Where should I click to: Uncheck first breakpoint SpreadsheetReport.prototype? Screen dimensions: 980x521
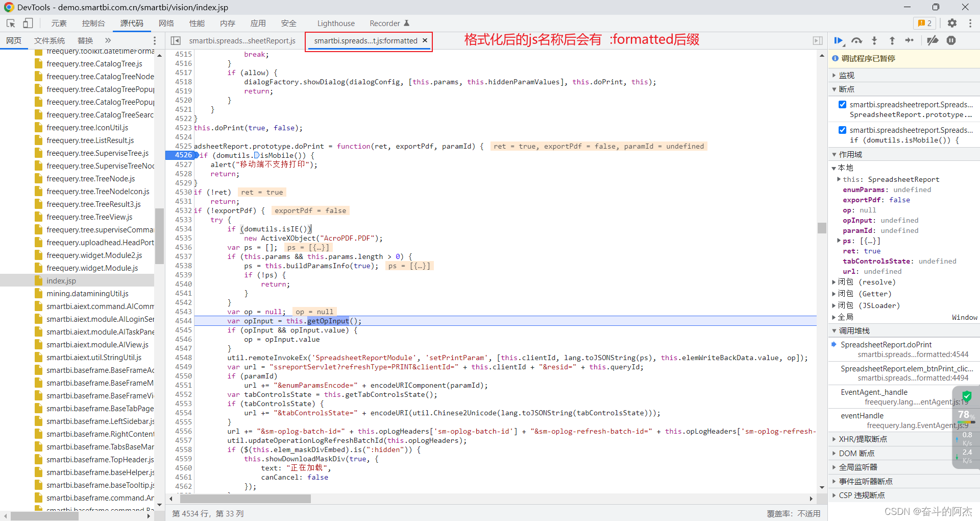842,104
